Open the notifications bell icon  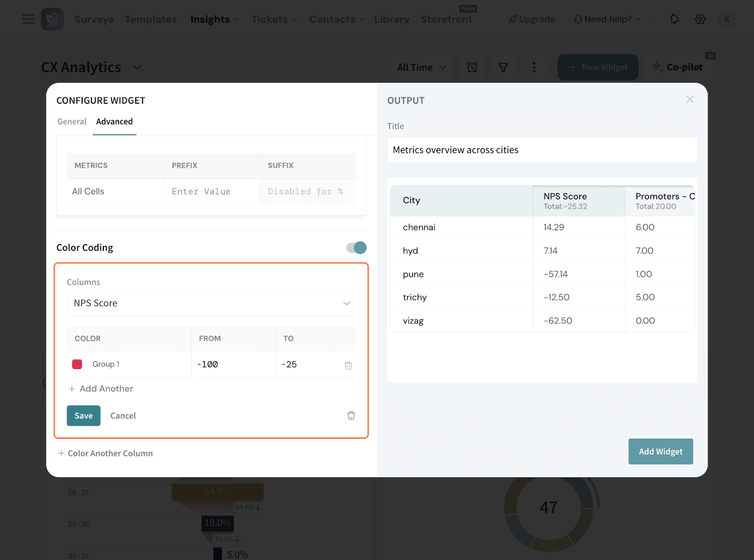(x=675, y=19)
